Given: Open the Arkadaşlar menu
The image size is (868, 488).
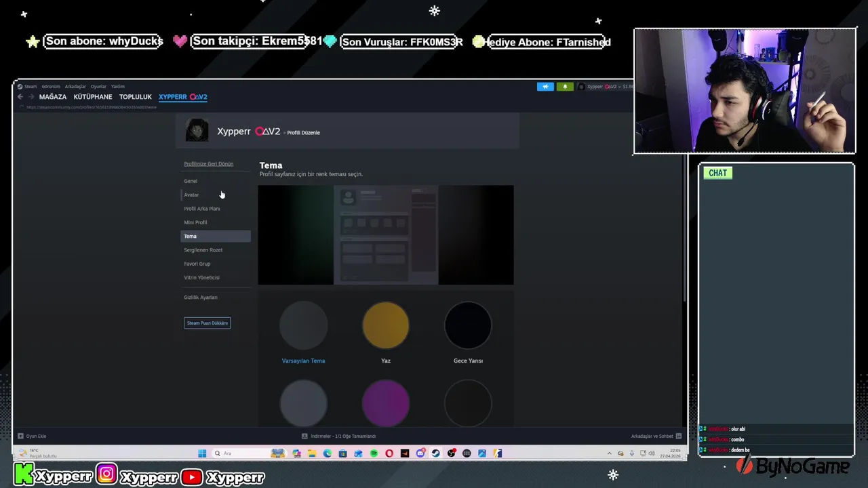Looking at the screenshot, I should [x=75, y=87].
